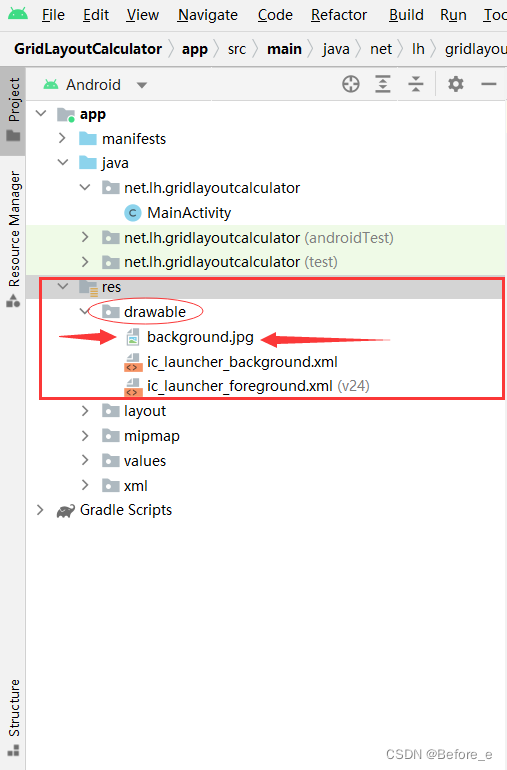Open the View menu
The image size is (507, 770).
[142, 15]
